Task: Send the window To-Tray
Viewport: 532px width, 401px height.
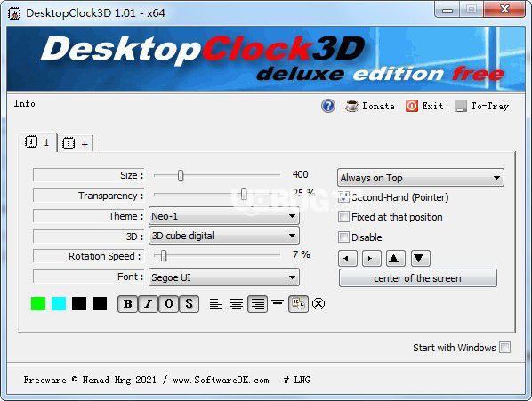Action: click(x=481, y=106)
